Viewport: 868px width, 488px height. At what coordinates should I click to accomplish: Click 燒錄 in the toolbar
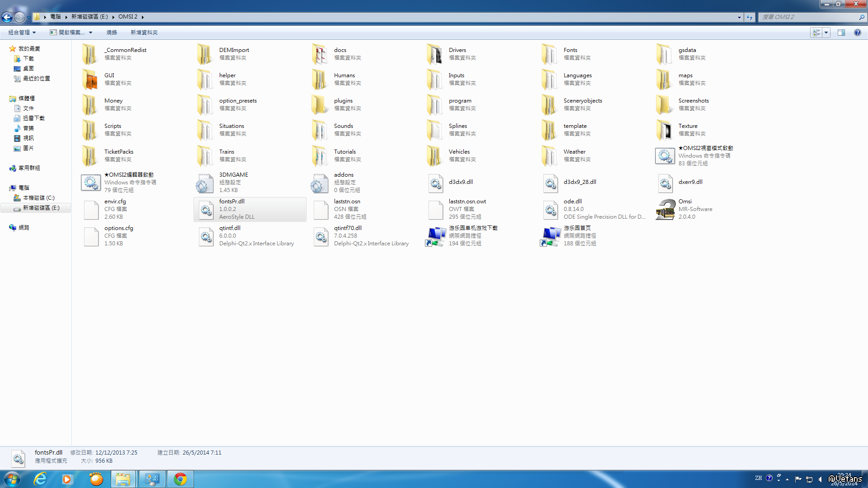point(112,33)
